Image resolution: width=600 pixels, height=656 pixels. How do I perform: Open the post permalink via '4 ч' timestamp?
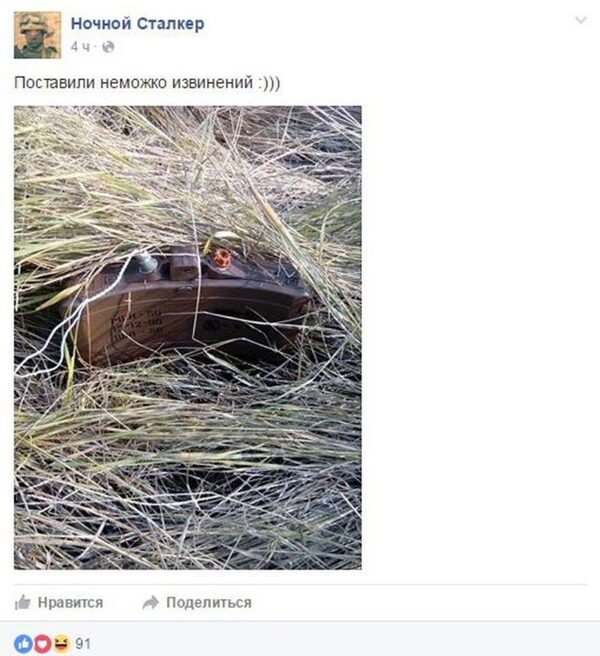(80, 47)
